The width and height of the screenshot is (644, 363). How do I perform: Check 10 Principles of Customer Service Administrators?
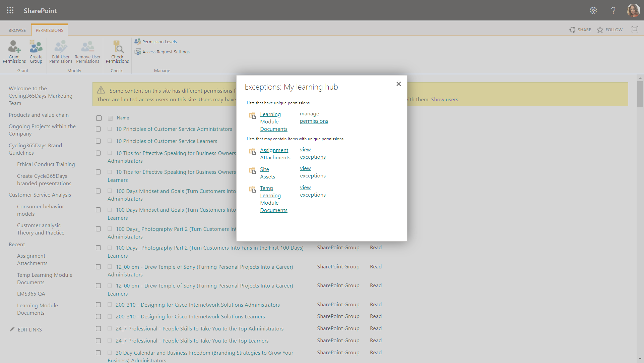(x=98, y=129)
